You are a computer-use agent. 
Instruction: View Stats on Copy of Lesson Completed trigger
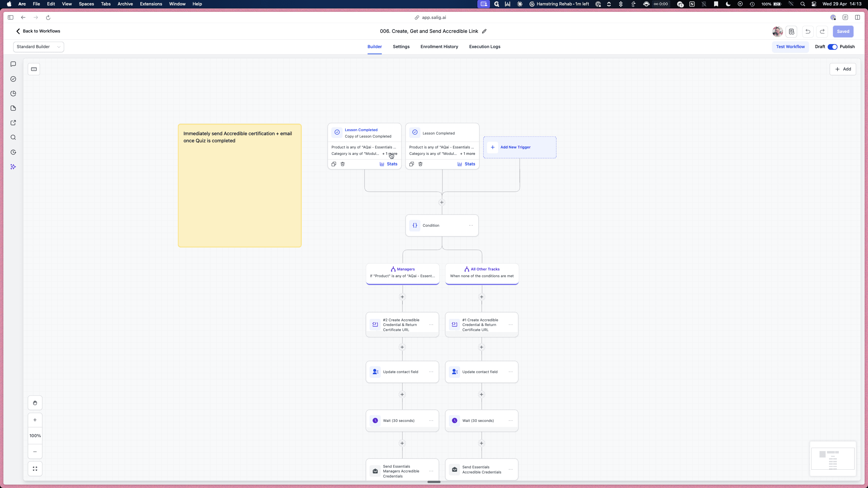pos(389,164)
